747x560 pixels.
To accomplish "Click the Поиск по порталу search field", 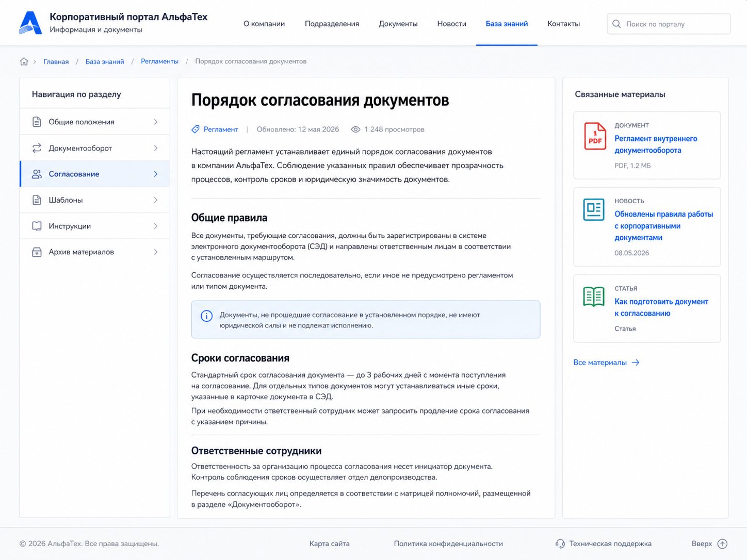I will tap(669, 24).
